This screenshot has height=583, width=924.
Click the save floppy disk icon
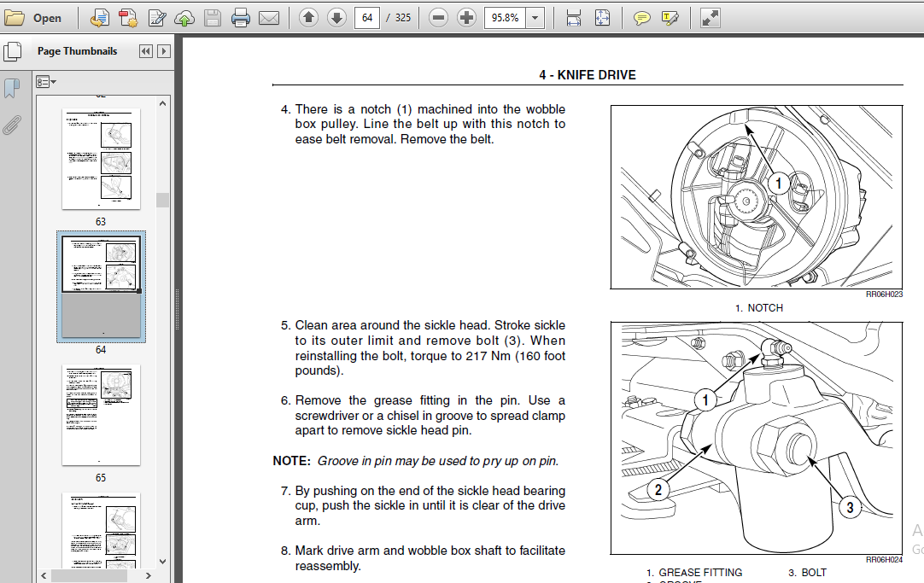[213, 18]
